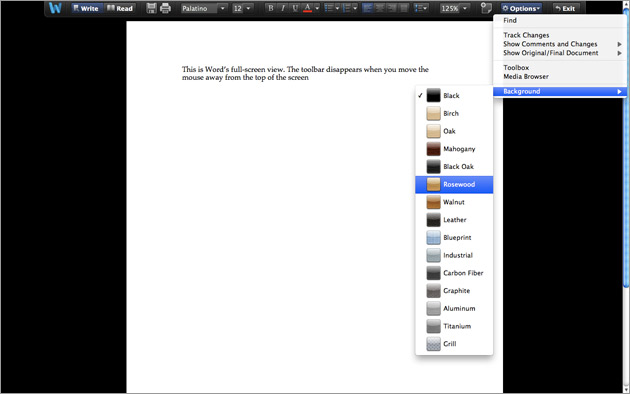Click the bulleted list icon
This screenshot has height=394, width=630.
click(329, 8)
